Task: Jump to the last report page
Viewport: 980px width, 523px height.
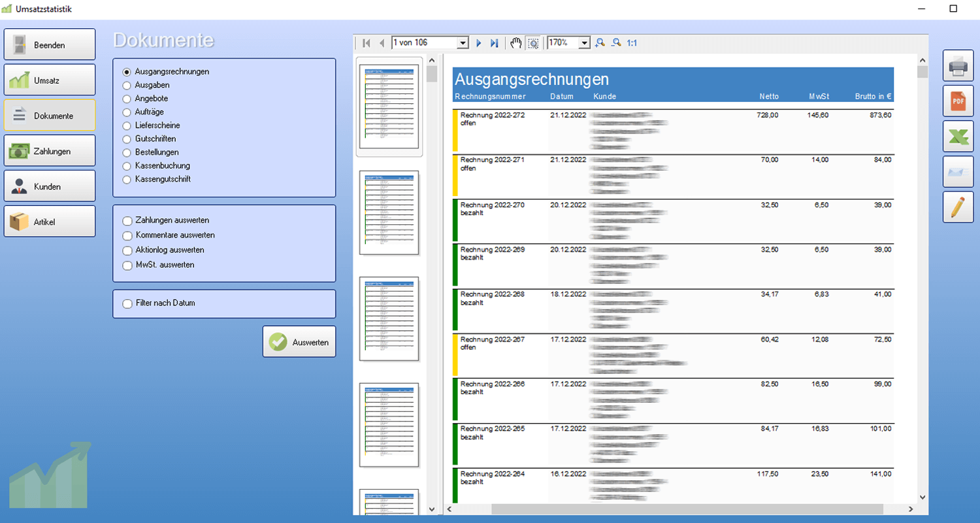Action: click(x=494, y=42)
